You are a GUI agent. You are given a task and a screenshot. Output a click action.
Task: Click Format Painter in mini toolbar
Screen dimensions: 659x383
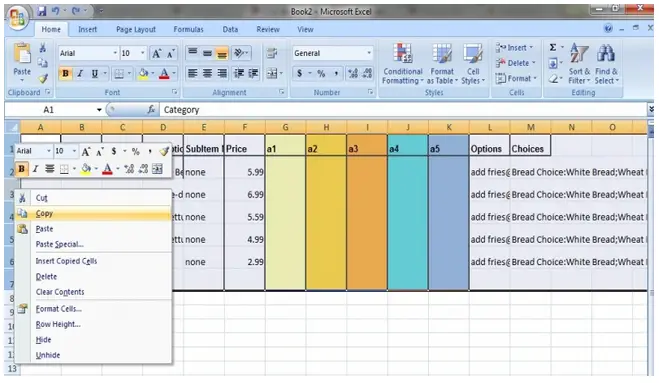164,151
